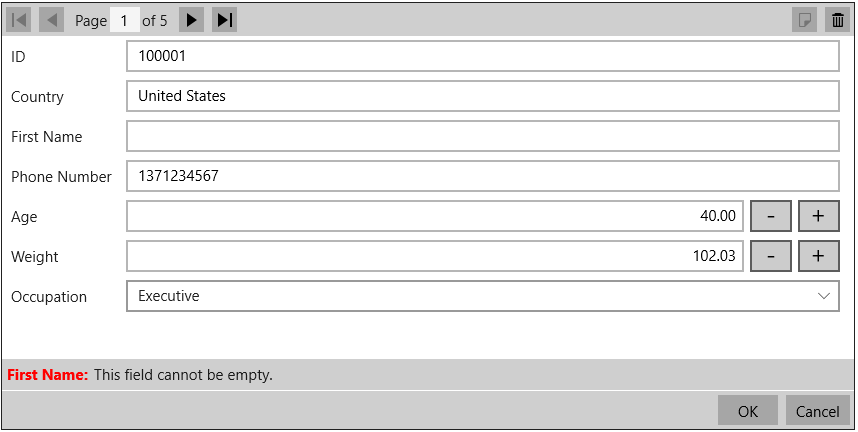Go to the first page
The image size is (858, 432).
19,20
